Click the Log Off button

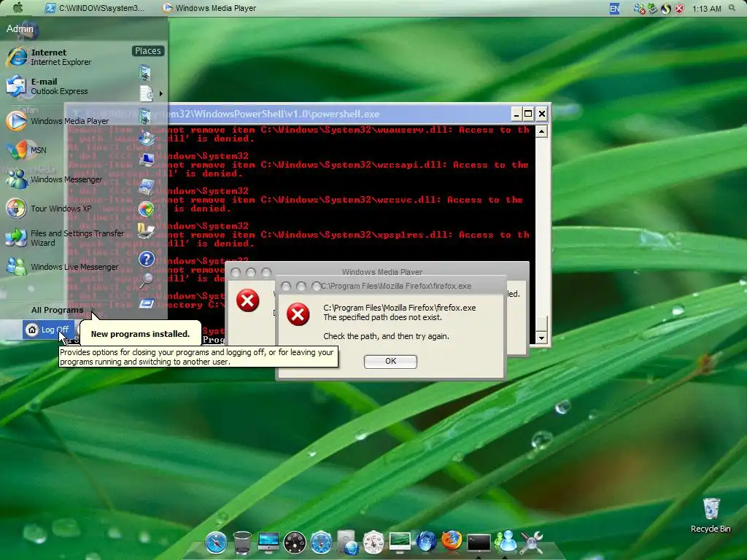(x=48, y=330)
